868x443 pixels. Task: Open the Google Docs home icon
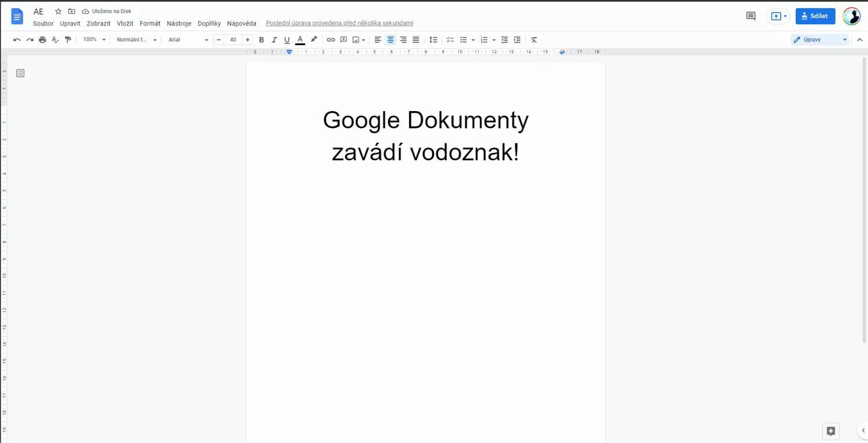tap(17, 16)
